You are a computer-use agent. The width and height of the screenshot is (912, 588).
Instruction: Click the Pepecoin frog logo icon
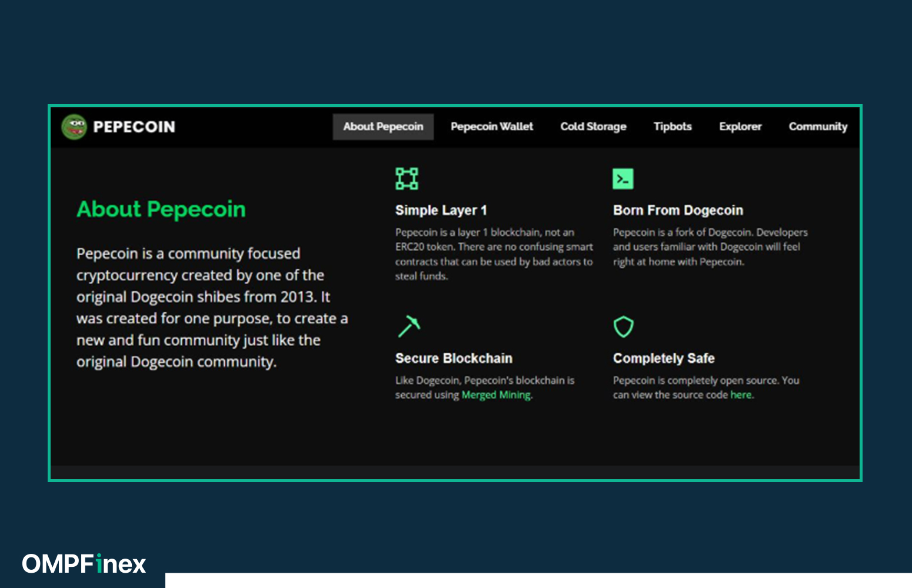click(x=74, y=126)
